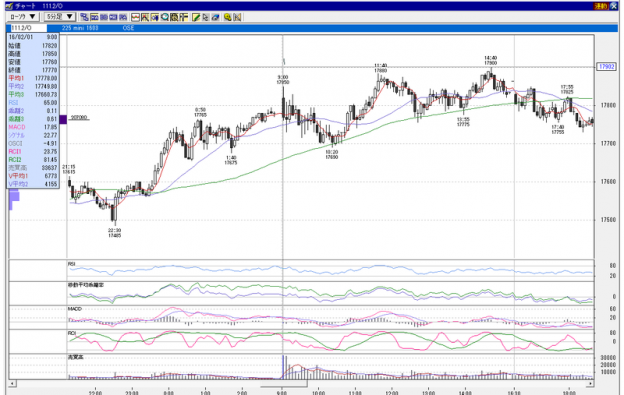Click the magnifier zoom icon in toolbar
Image resolution: width=624 pixels, height=395 pixels.
(x=164, y=17)
